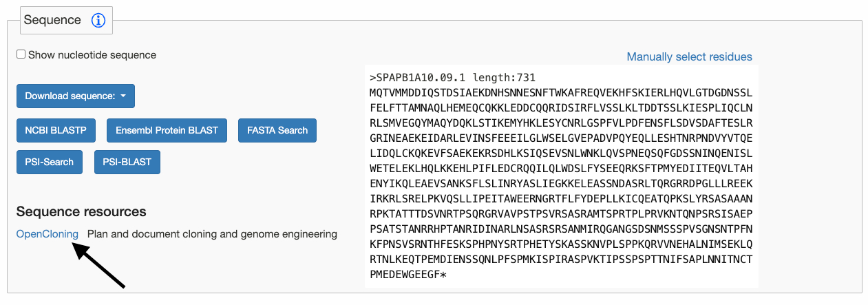Select the Sequence resources heading

81,211
